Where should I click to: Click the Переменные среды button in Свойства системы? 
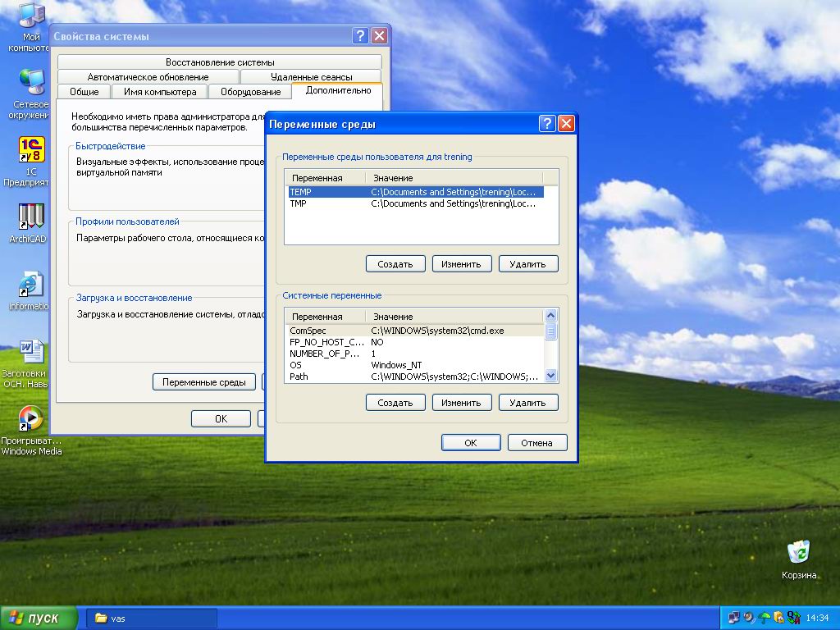point(204,382)
